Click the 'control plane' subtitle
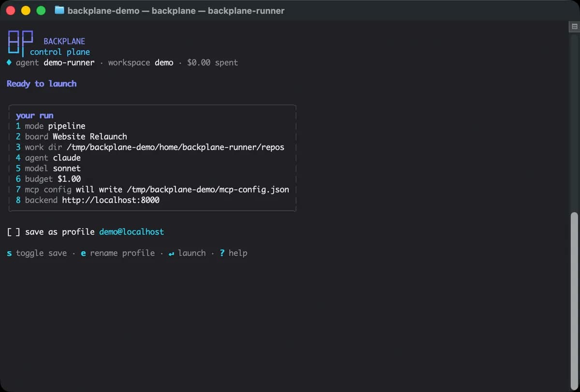580x392 pixels. tap(60, 52)
